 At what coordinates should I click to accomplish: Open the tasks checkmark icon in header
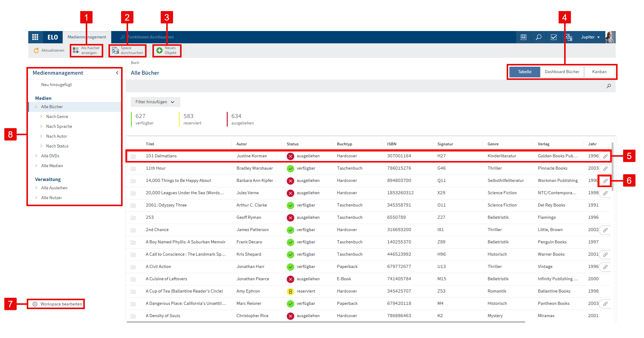(x=554, y=37)
